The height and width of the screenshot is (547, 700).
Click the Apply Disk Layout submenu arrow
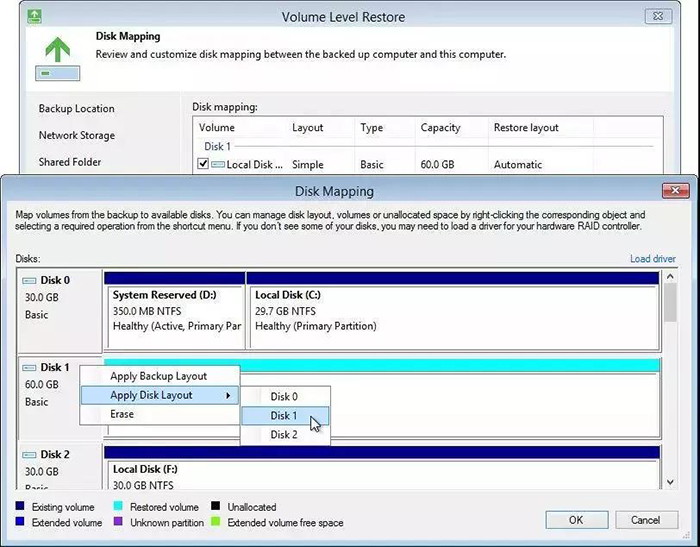(228, 396)
